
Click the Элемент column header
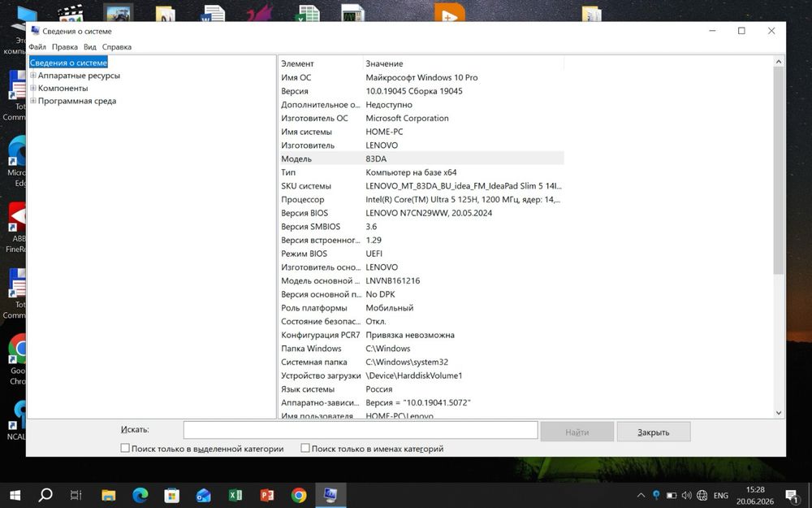(321, 63)
